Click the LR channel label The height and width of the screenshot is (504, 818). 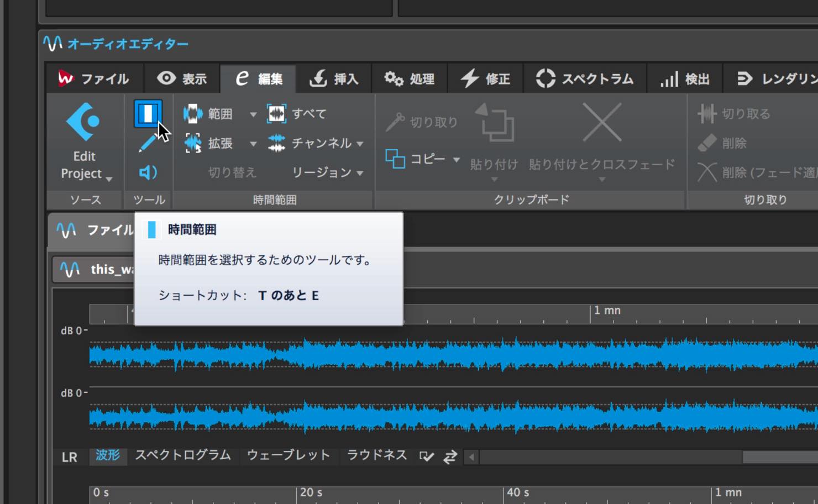[70, 458]
